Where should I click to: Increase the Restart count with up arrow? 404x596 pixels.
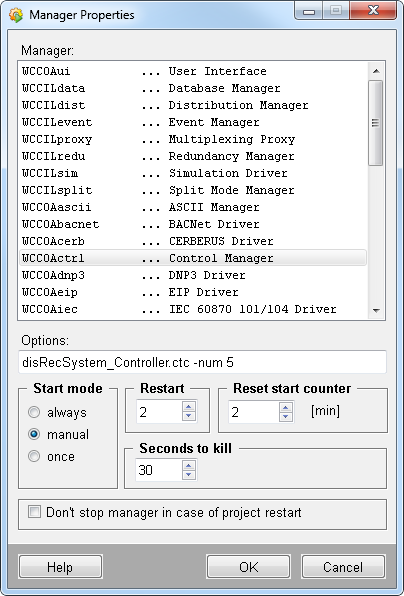tap(189, 406)
